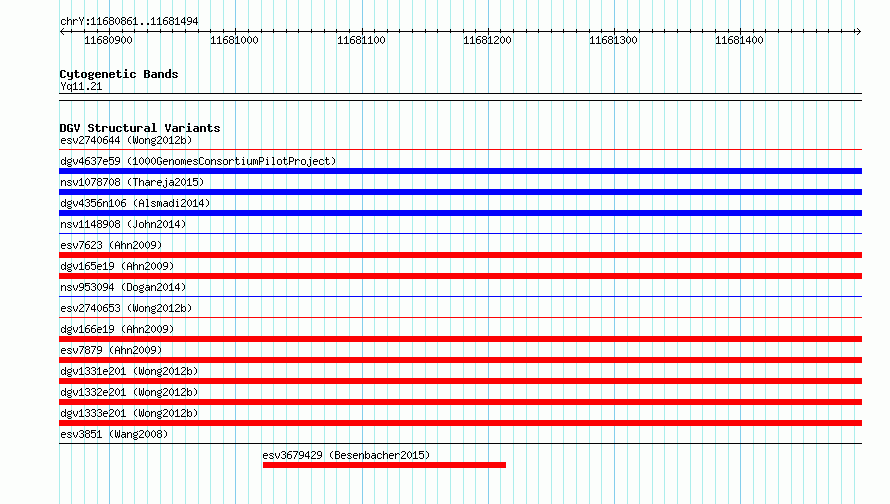Select the dgv165e19 (Ahn2009) label
The image size is (890, 504).
point(117,266)
